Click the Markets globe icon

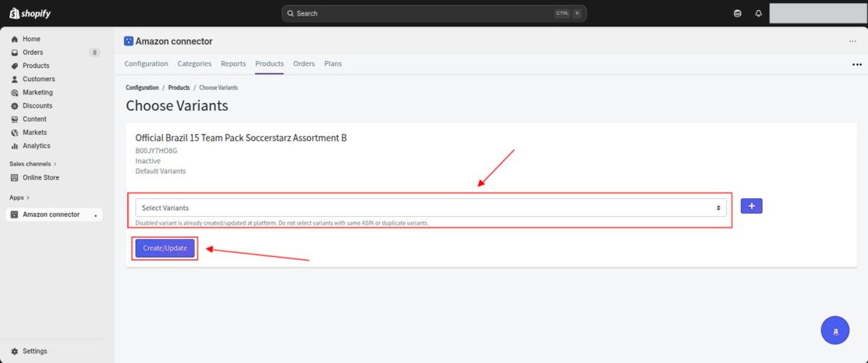tap(15, 132)
